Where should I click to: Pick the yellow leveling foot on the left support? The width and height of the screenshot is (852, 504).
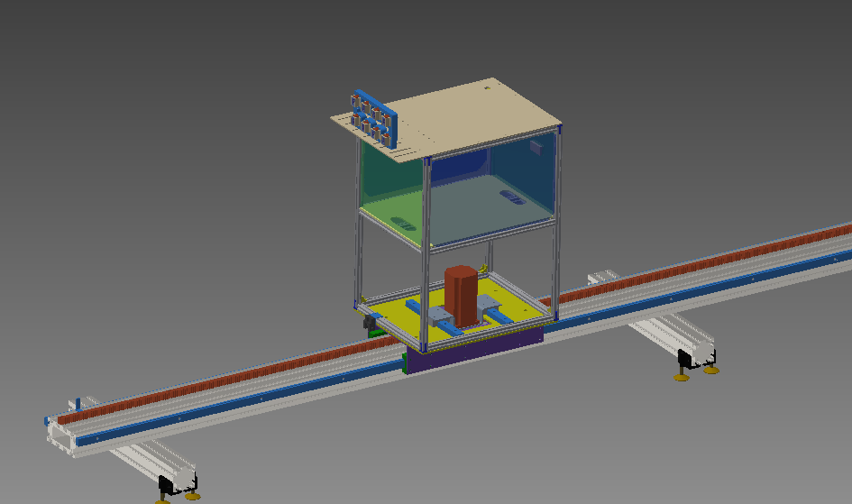click(x=191, y=495)
